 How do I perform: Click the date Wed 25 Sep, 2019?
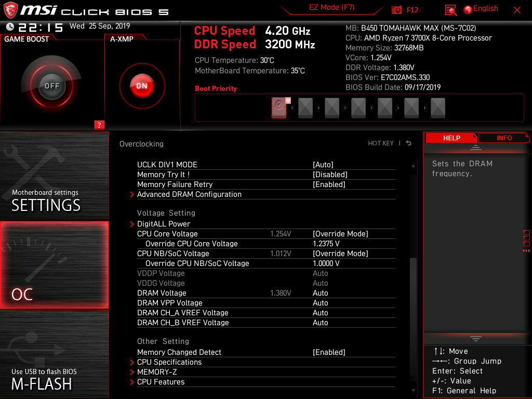100,26
